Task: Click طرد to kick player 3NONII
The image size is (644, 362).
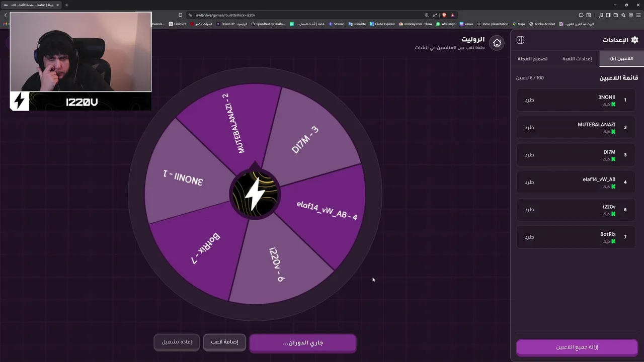Action: coord(529,100)
